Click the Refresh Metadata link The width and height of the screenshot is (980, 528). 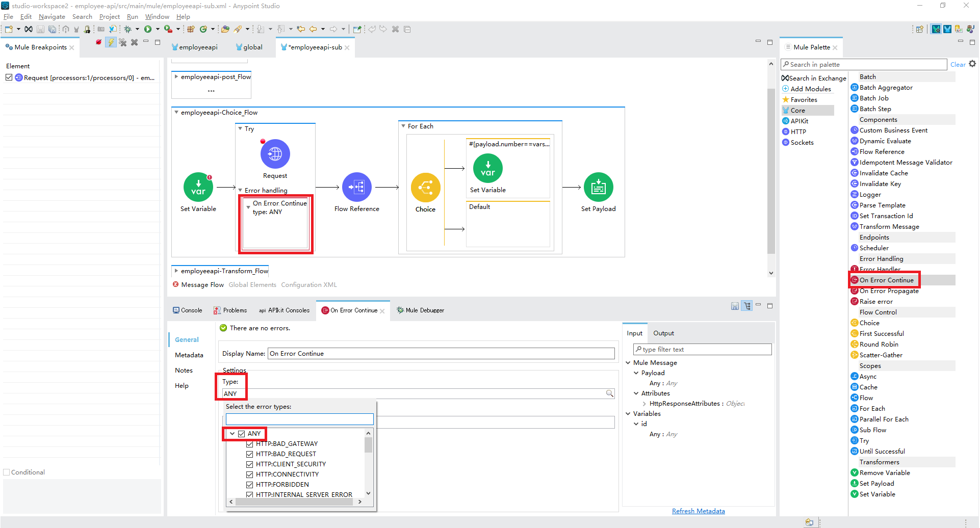[x=699, y=511]
